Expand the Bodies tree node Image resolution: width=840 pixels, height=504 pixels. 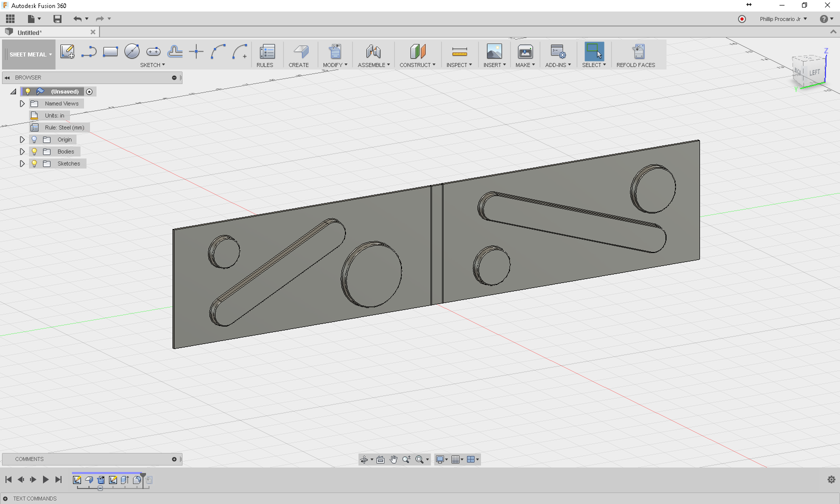(x=22, y=151)
